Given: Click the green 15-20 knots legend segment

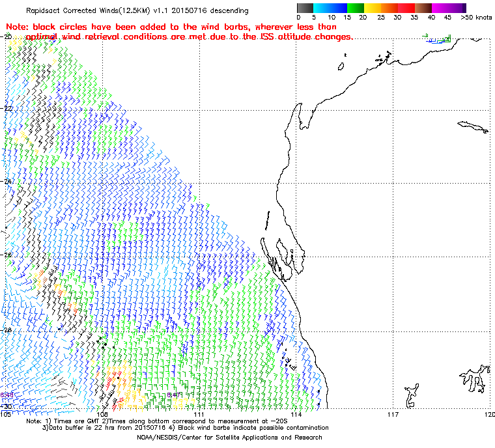Looking at the screenshot, I should (x=356, y=8).
